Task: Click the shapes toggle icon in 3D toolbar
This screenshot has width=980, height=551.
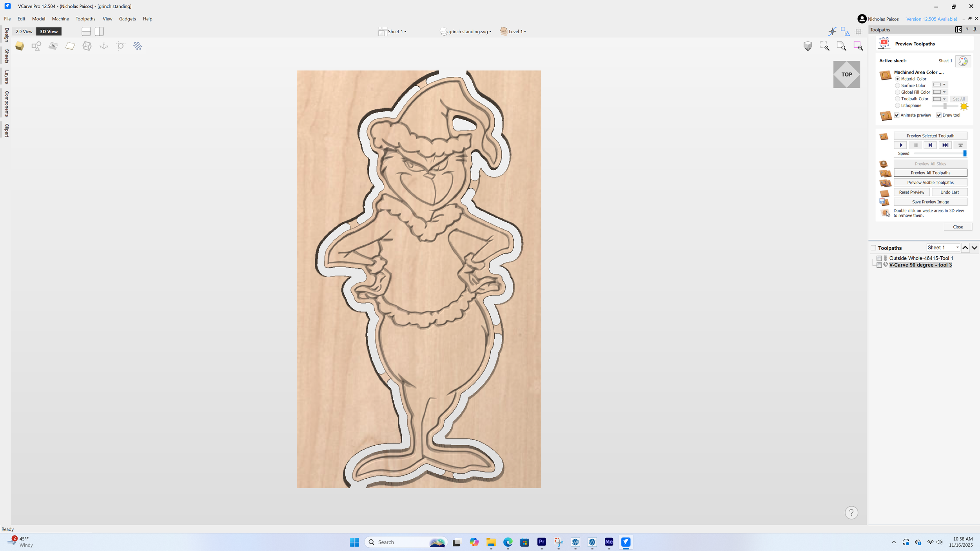Action: [36, 46]
